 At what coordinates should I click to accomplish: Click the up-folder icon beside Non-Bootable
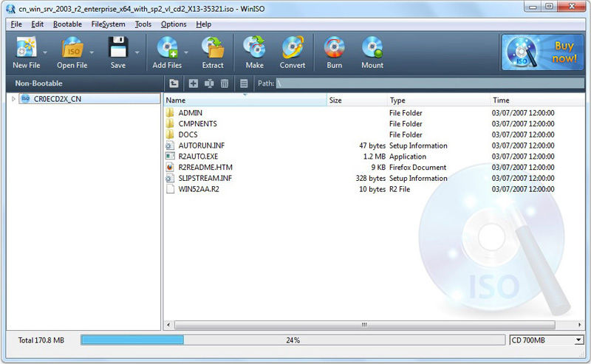174,83
